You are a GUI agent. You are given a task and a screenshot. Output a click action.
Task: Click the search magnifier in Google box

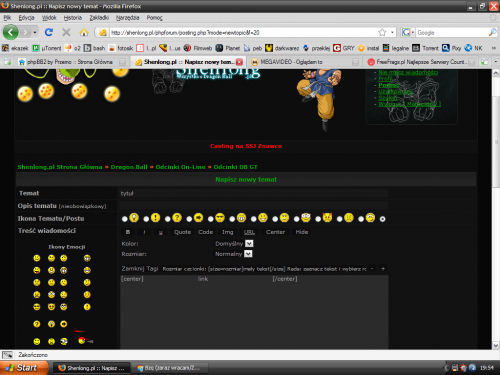(492, 32)
